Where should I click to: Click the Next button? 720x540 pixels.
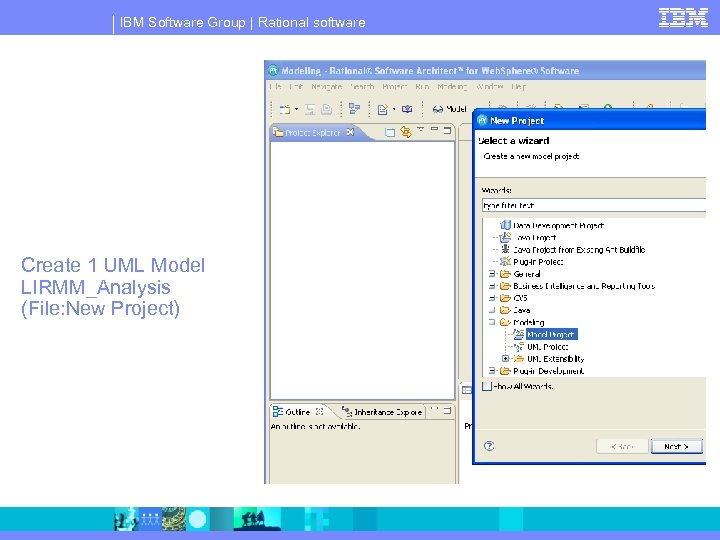[677, 446]
